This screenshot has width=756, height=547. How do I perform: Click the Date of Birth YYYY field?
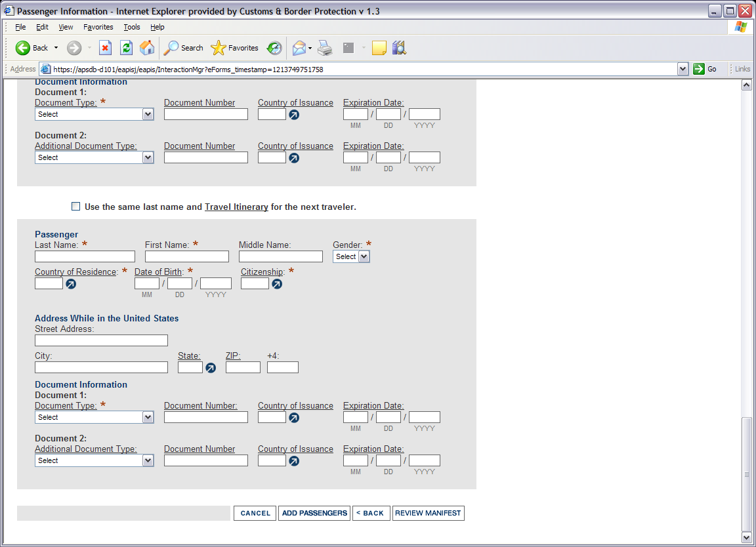coord(216,283)
